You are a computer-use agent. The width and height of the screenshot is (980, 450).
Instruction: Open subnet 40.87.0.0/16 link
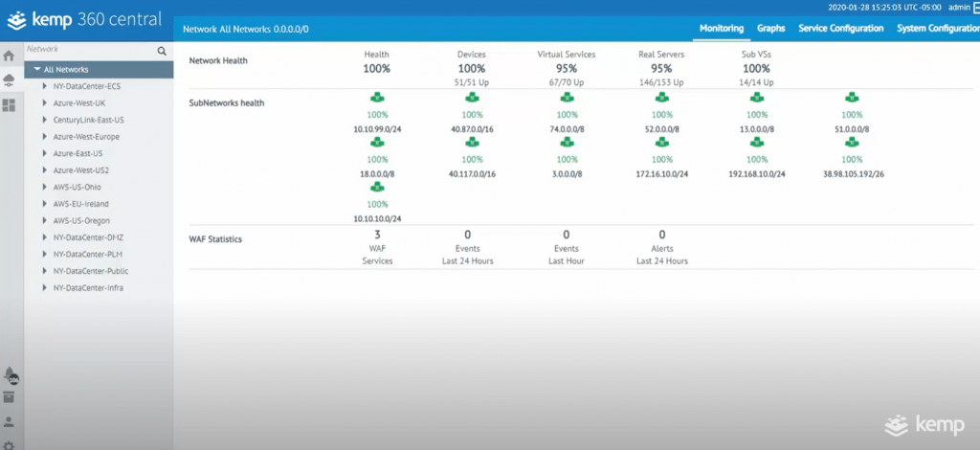click(x=472, y=129)
